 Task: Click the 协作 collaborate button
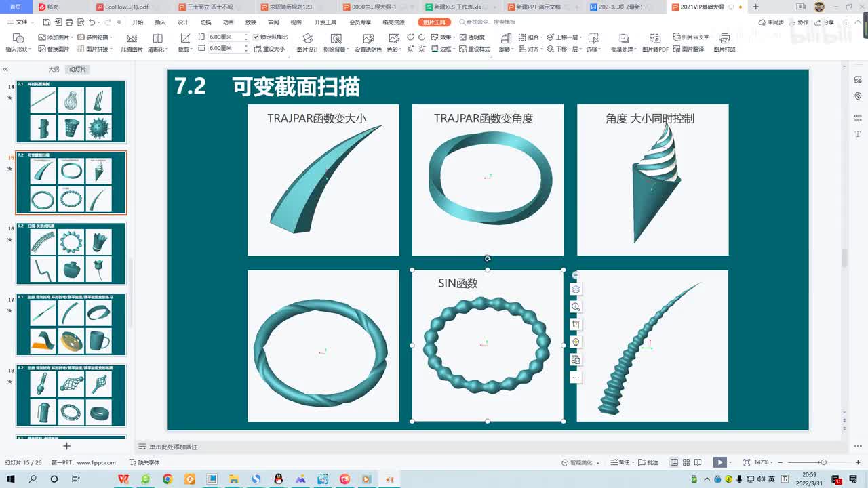[800, 22]
